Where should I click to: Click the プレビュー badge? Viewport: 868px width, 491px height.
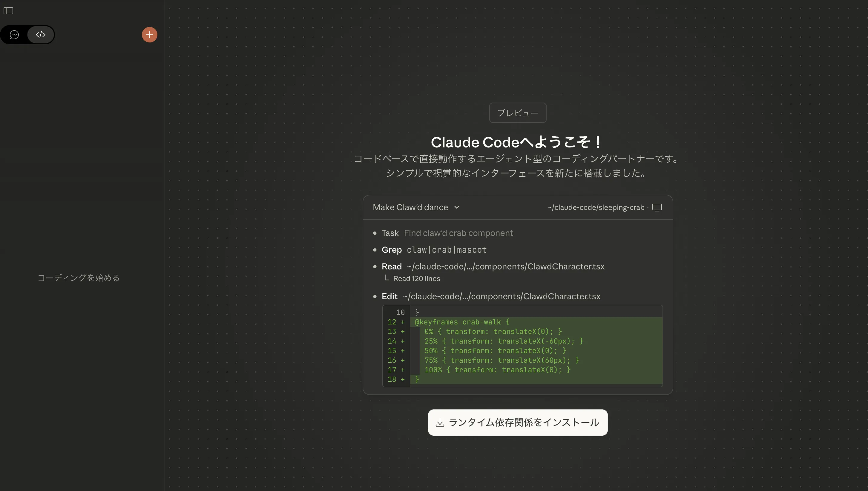click(518, 113)
